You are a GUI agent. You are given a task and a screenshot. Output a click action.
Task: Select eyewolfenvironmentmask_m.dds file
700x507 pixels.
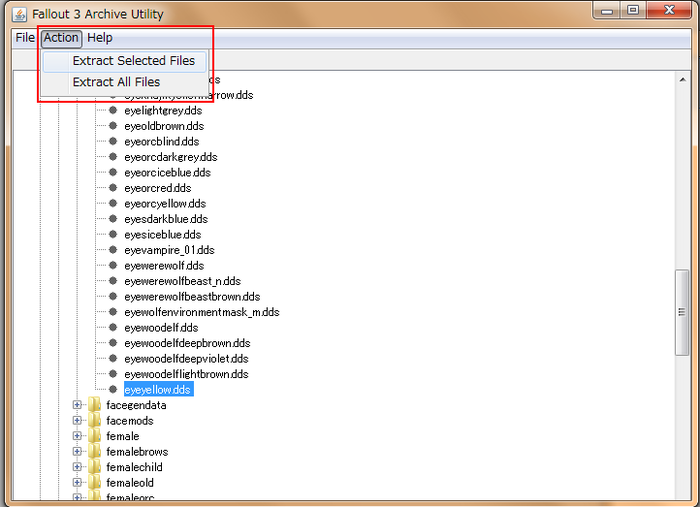202,312
